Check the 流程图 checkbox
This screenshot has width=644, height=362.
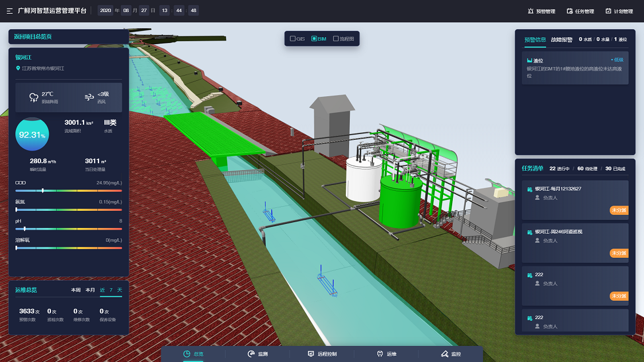pyautogui.click(x=336, y=38)
